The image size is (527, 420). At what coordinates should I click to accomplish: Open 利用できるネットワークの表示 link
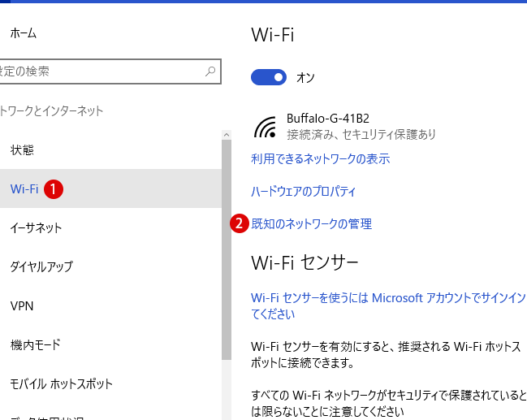click(x=320, y=158)
